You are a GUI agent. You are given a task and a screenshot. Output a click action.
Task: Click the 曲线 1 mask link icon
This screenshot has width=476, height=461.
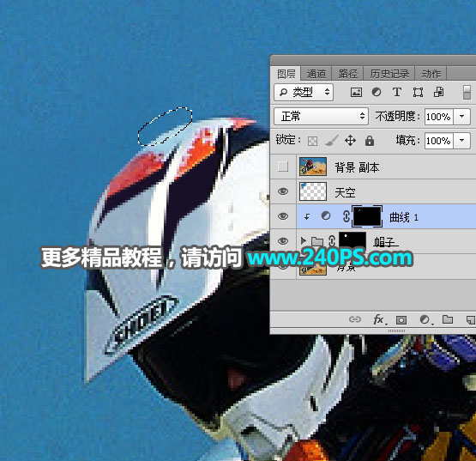click(346, 216)
